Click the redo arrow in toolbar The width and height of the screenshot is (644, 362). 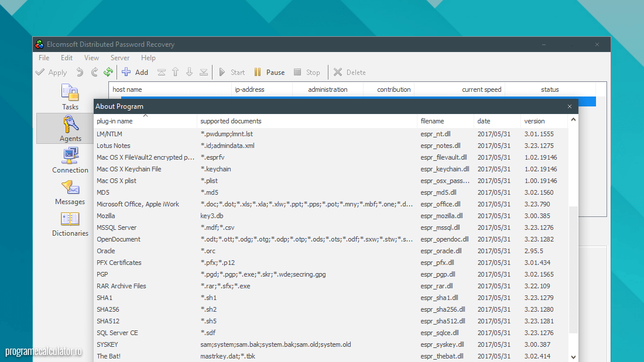click(x=94, y=72)
